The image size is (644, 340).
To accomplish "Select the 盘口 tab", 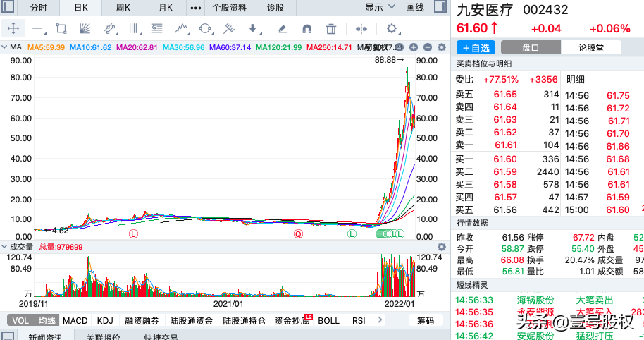I will 531,48.
